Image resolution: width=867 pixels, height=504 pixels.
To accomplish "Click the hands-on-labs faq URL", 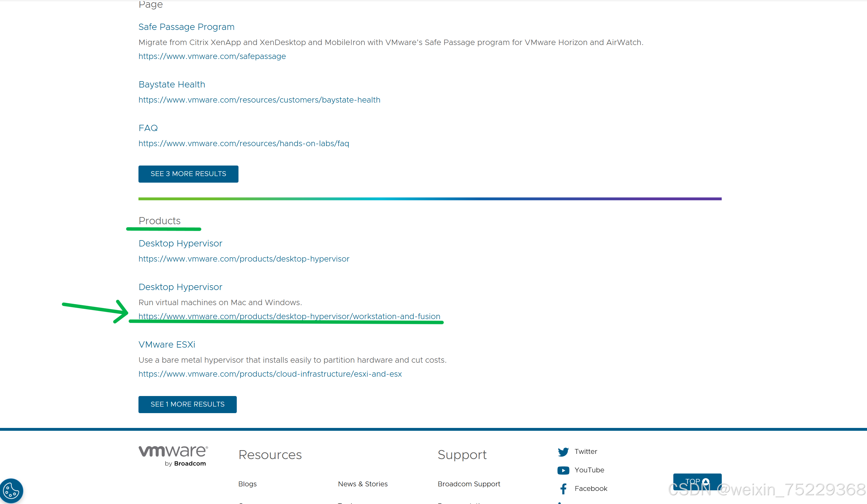I will (x=244, y=144).
